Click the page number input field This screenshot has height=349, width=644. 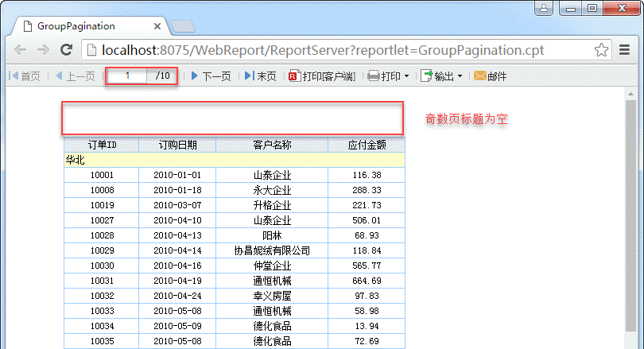127,76
